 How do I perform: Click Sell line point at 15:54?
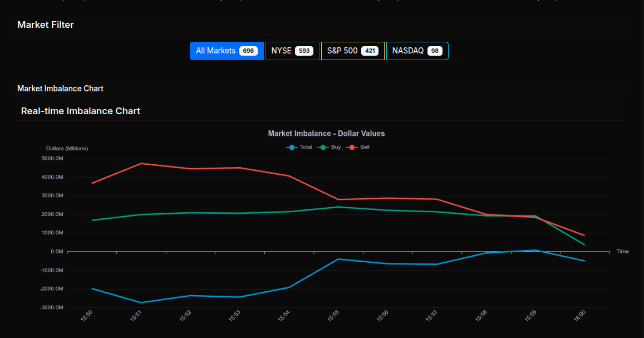(x=289, y=176)
